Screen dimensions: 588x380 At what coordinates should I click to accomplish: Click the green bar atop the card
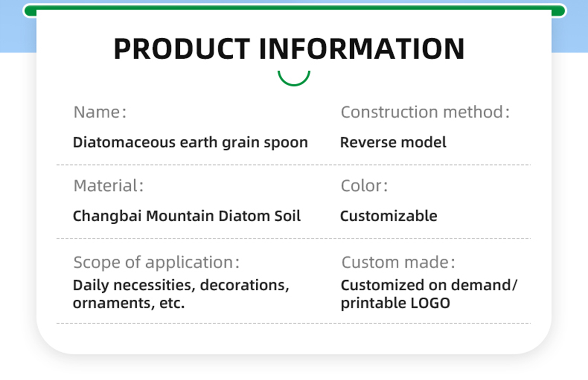click(x=294, y=7)
